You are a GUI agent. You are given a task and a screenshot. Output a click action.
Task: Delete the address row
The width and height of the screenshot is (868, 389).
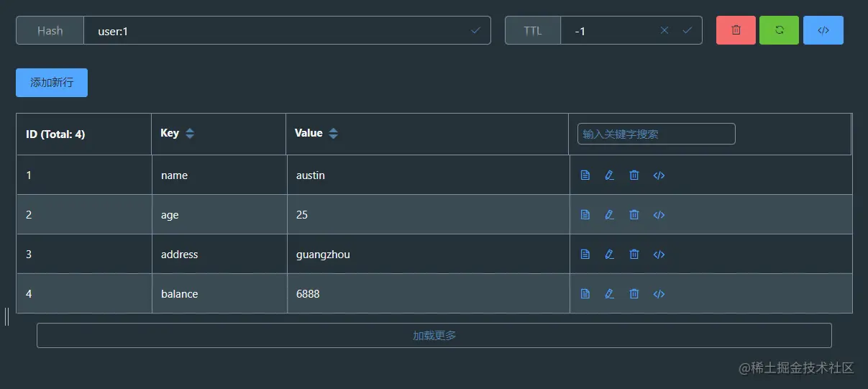pyautogui.click(x=634, y=255)
